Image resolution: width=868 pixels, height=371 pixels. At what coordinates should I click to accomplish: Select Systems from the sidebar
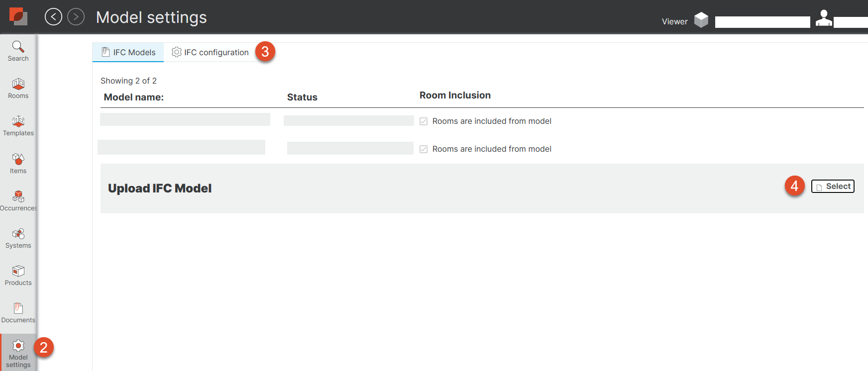pos(18,238)
